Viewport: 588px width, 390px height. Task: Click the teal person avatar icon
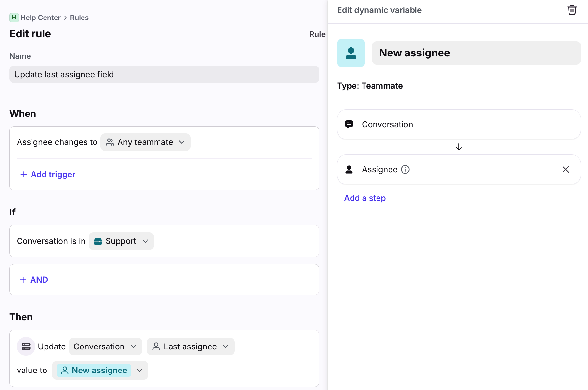tap(351, 53)
